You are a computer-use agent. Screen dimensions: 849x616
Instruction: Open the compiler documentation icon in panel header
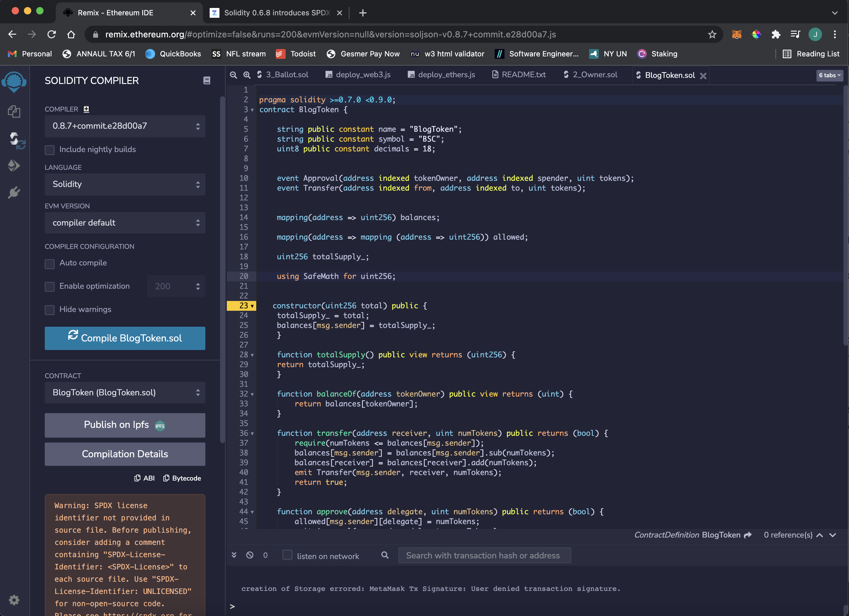[207, 81]
